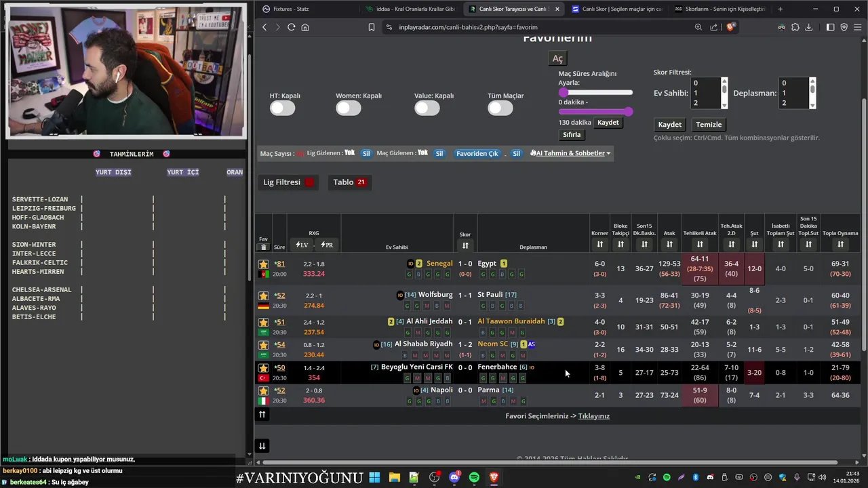The image size is (868, 488).
Task: Click Sil next to Maç Gizlenen
Action: 439,153
